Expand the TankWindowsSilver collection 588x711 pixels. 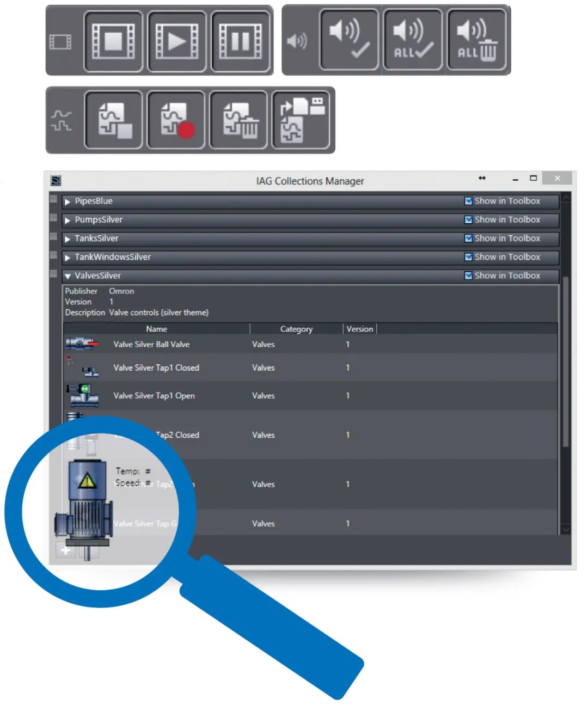coord(68,258)
